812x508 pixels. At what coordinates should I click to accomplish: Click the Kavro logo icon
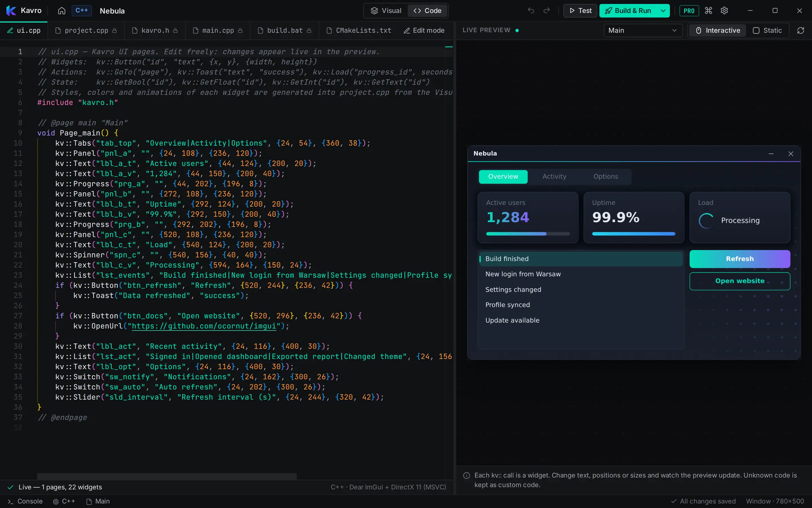pos(11,11)
